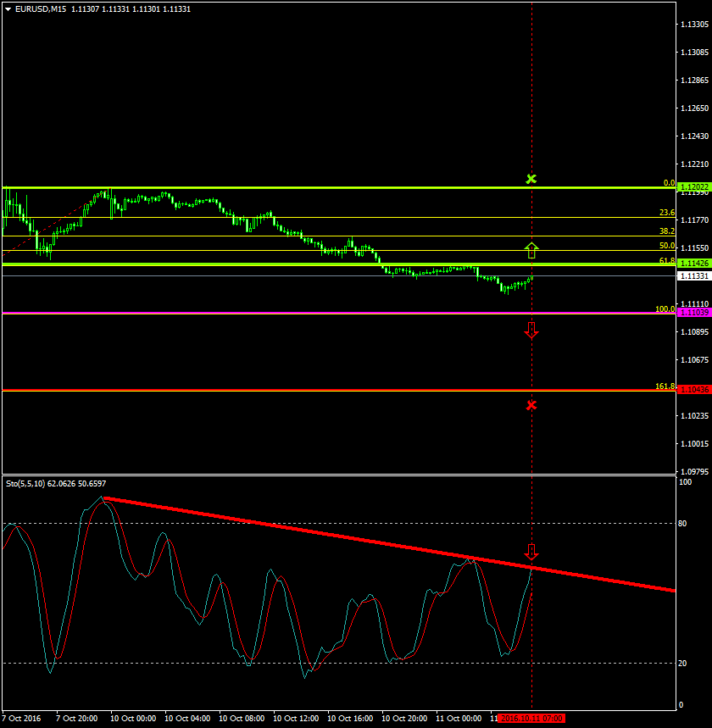Screen dimensions: 712x728
Task: Click the green X marker above the price
Action: 531,179
